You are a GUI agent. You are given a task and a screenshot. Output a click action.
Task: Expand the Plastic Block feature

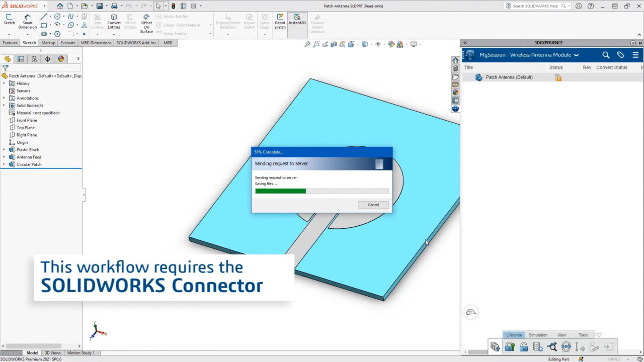click(x=4, y=150)
